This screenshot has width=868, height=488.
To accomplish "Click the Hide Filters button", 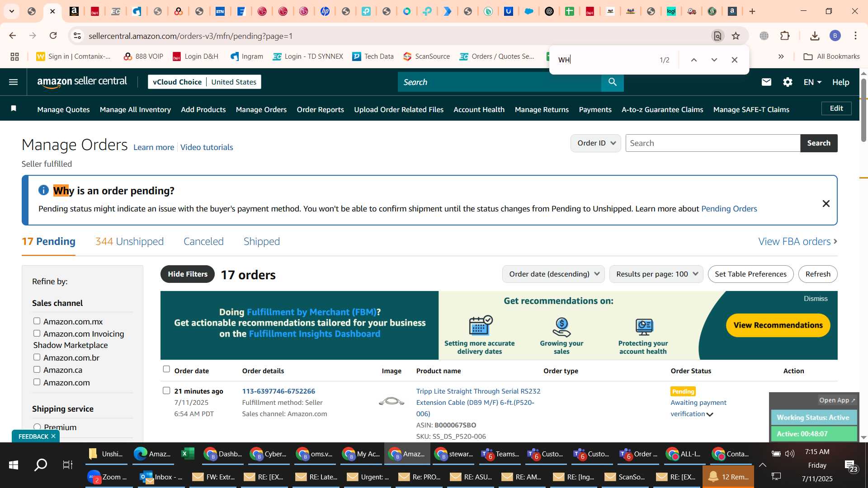I will coord(188,274).
